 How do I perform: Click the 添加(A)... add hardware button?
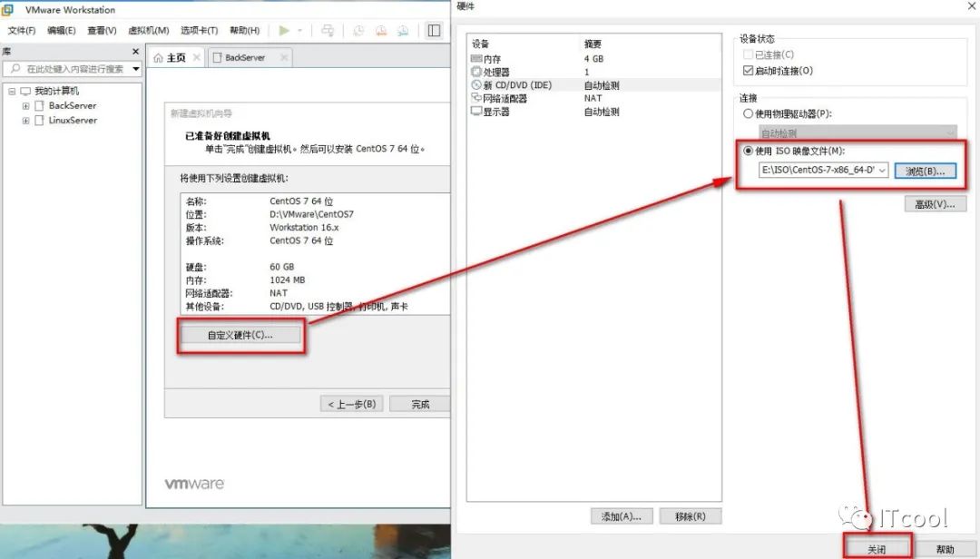tap(622, 516)
